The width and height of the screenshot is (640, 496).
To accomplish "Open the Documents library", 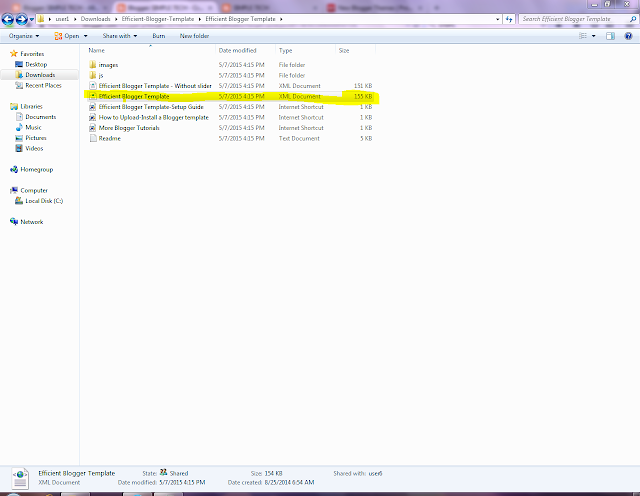I will (x=40, y=117).
